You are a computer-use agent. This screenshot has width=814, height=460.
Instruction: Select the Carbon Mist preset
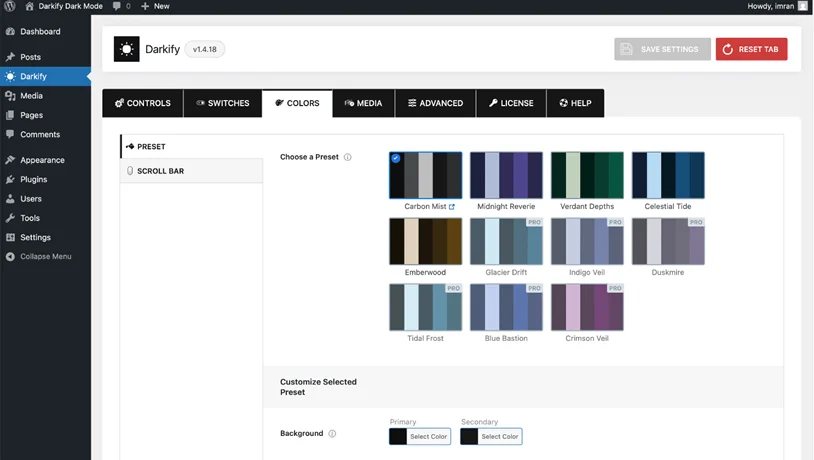coord(425,175)
